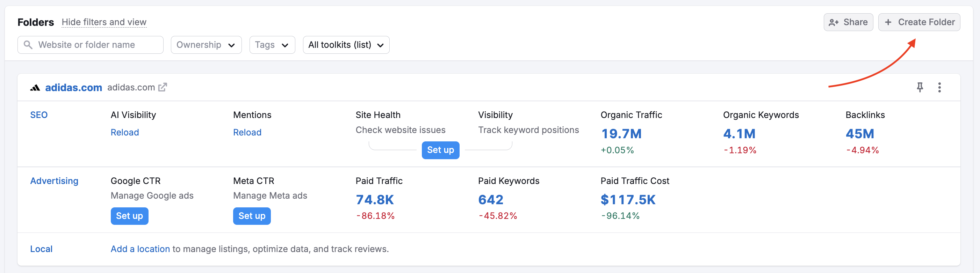Set up Site Health and Visibility
Screen dimensions: 980x273
pyautogui.click(x=440, y=150)
